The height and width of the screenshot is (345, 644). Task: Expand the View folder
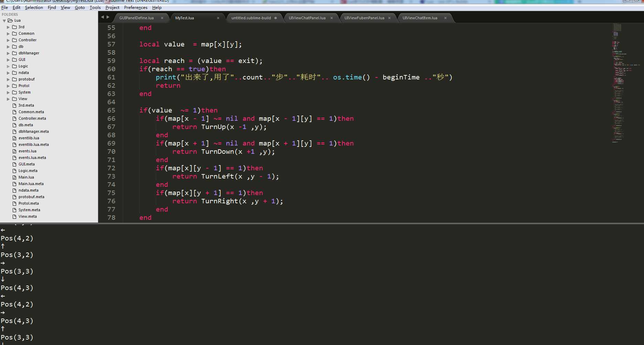point(8,99)
